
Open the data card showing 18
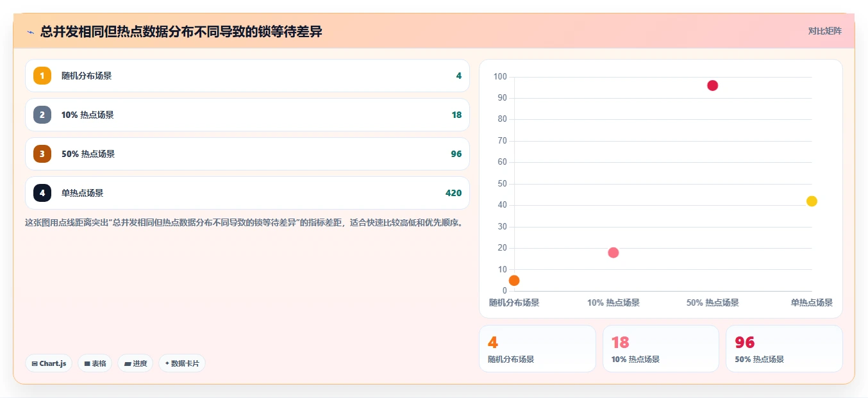[661, 349]
